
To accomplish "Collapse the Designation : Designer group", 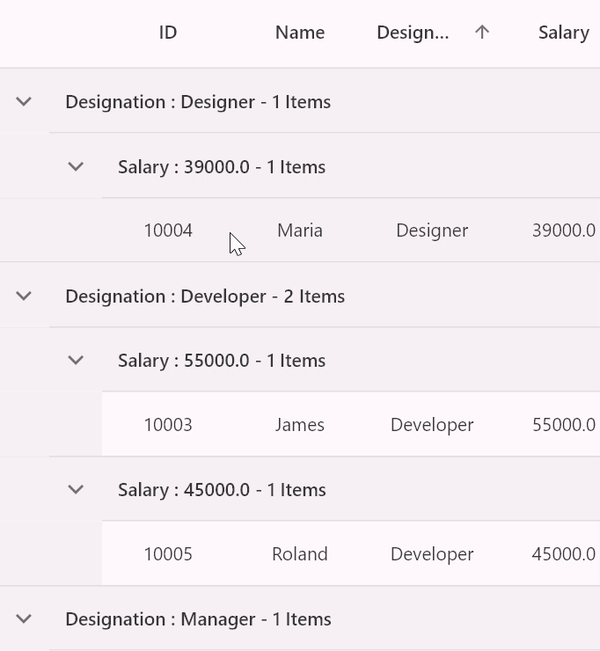I will (x=24, y=101).
